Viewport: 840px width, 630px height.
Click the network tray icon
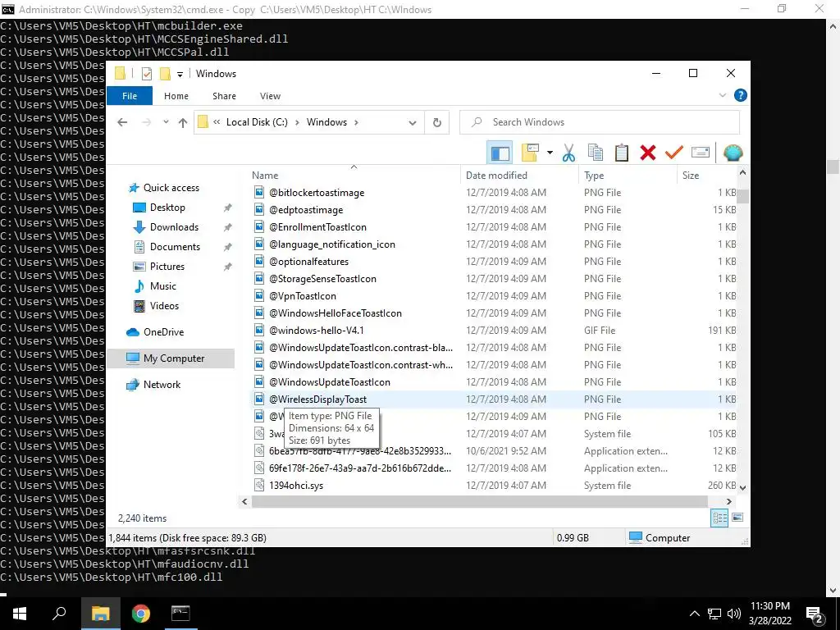[714, 614]
